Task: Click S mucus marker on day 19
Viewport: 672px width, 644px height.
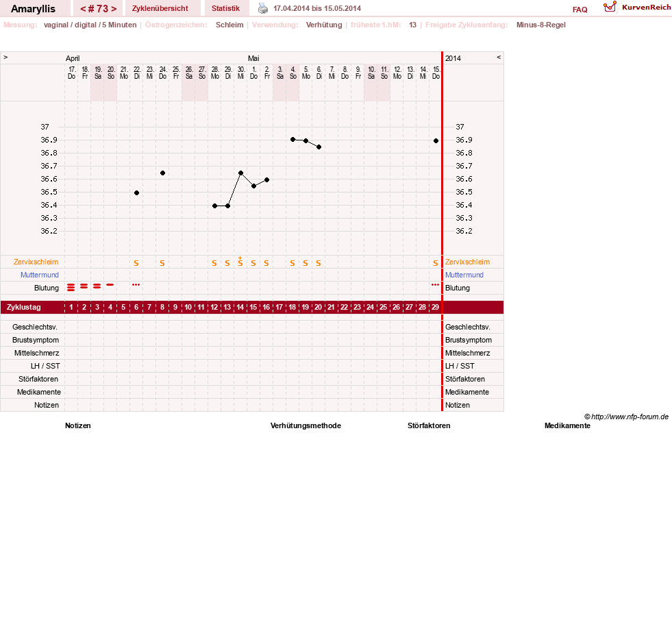Action: (x=305, y=263)
